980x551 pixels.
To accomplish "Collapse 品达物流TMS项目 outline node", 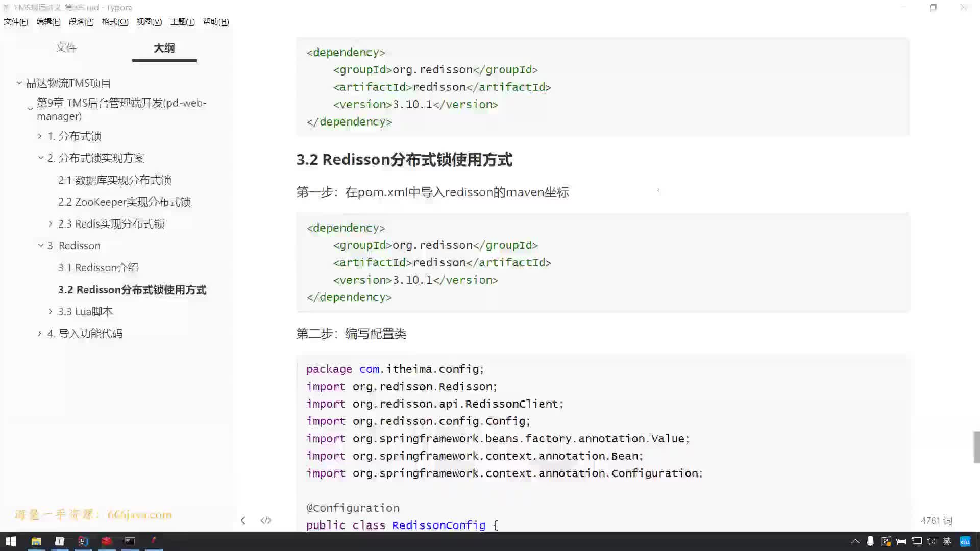I will pyautogui.click(x=19, y=83).
